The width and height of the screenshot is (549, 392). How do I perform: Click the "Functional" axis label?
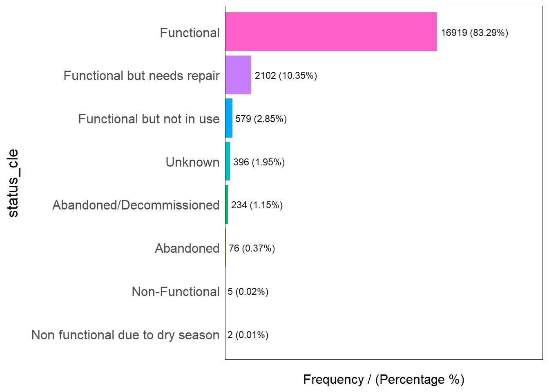click(190, 33)
